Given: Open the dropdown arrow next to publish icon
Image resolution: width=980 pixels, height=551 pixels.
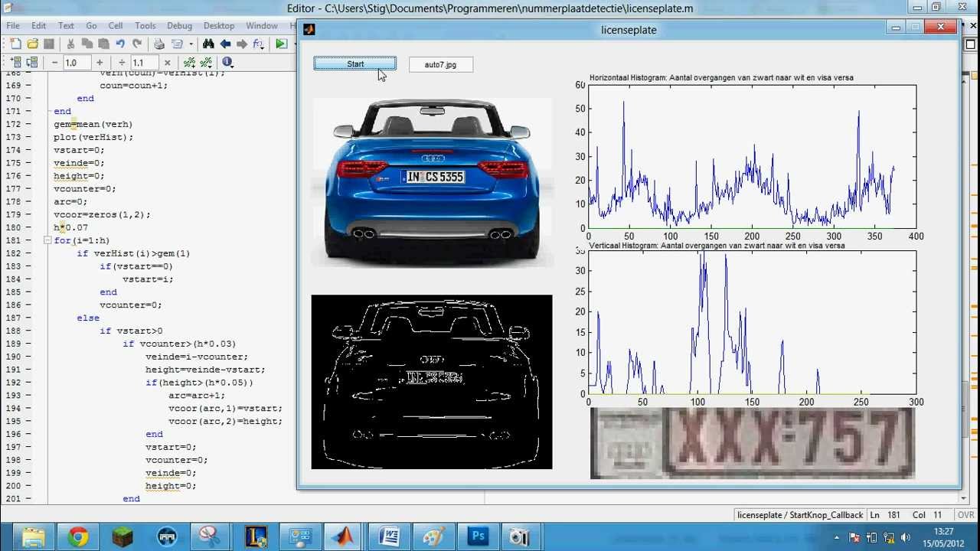Looking at the screenshot, I should (x=191, y=44).
